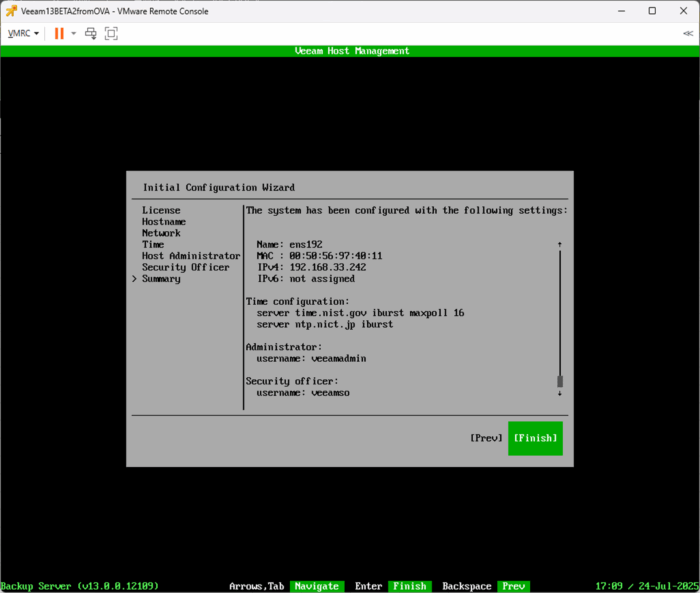The image size is (700, 593).
Task: Click the username: veeamso line
Action: (303, 393)
